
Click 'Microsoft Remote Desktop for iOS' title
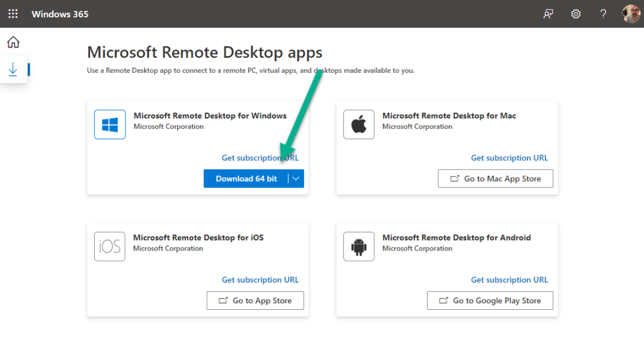[198, 238]
